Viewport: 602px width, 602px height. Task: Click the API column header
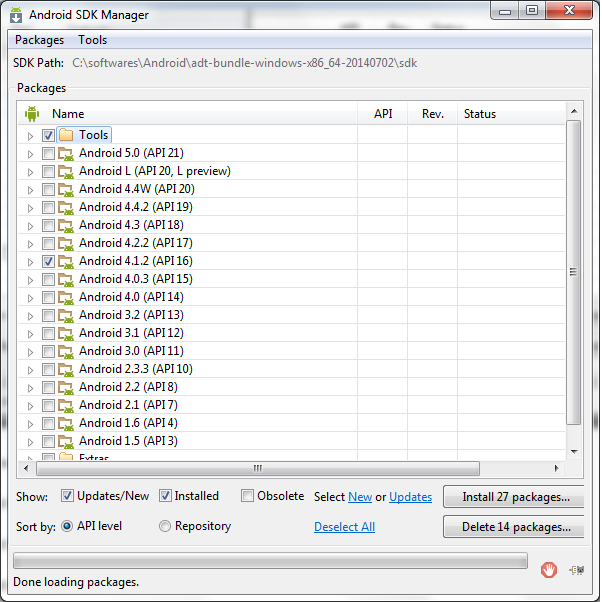point(383,114)
